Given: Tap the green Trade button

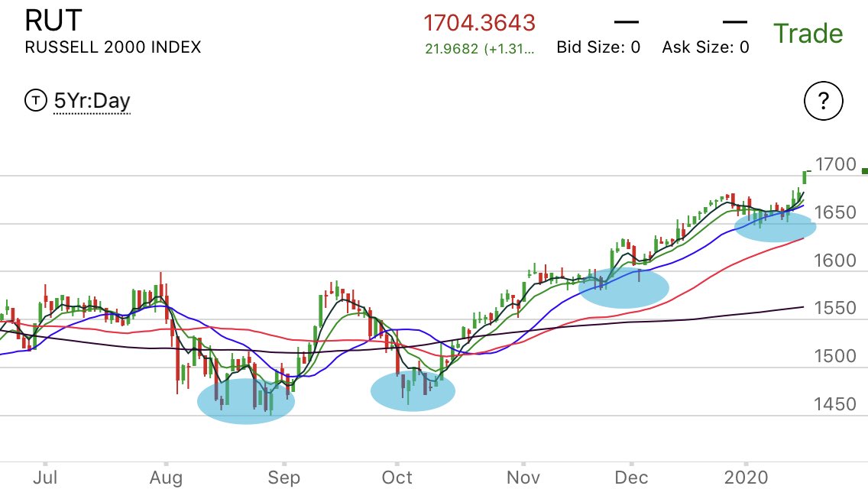Looking at the screenshot, I should point(808,33).
